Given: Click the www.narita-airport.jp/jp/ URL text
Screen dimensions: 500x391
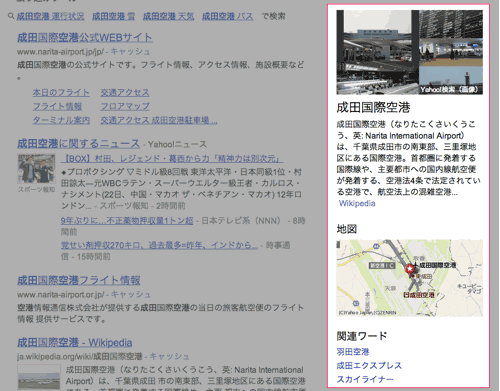Looking at the screenshot, I should 60,52.
